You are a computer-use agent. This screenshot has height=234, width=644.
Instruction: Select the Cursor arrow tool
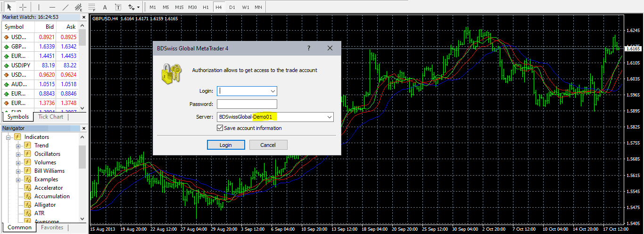[8, 7]
